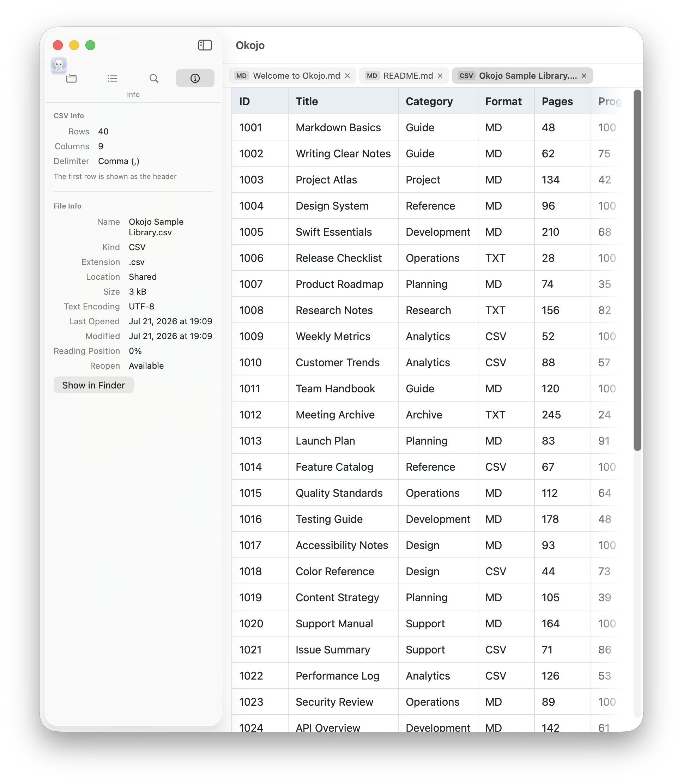Open the file browser sidebar tab
Image resolution: width=683 pixels, height=784 pixels.
pyautogui.click(x=71, y=79)
